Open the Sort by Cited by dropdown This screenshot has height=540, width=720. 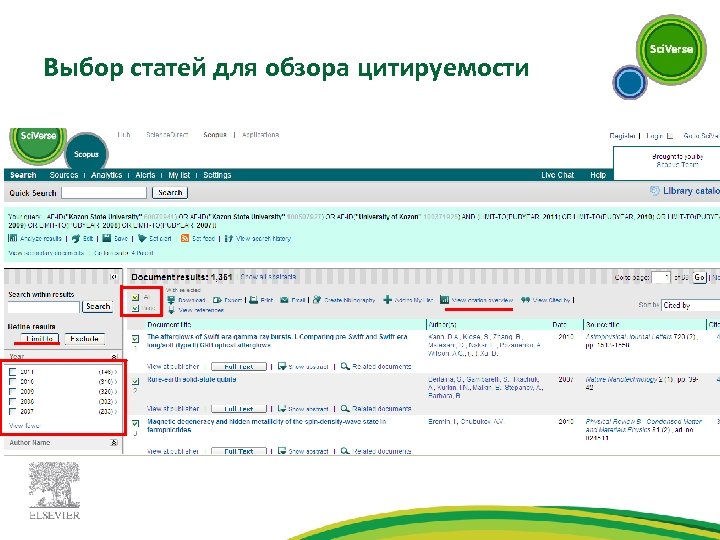pos(690,305)
